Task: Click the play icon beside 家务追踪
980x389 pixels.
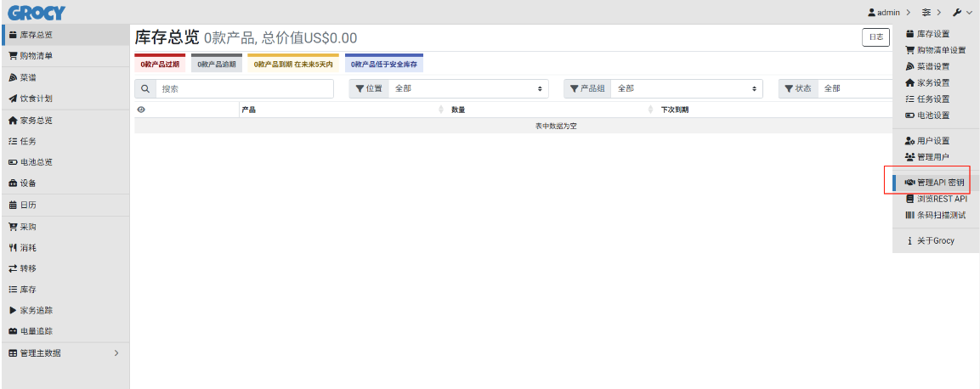Action: click(x=13, y=310)
